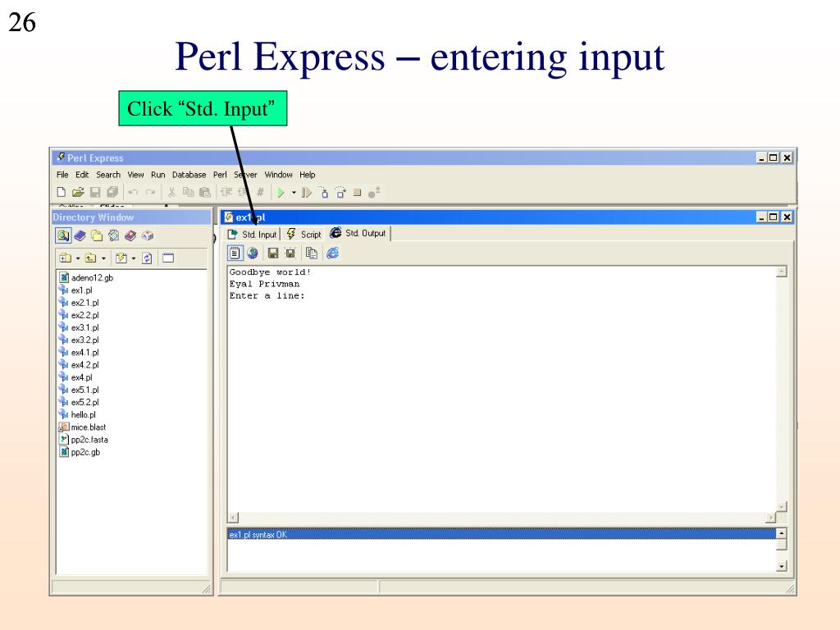This screenshot has width=840, height=630.
Task: Select ex3.2.pl in the file list
Action: coord(79,340)
